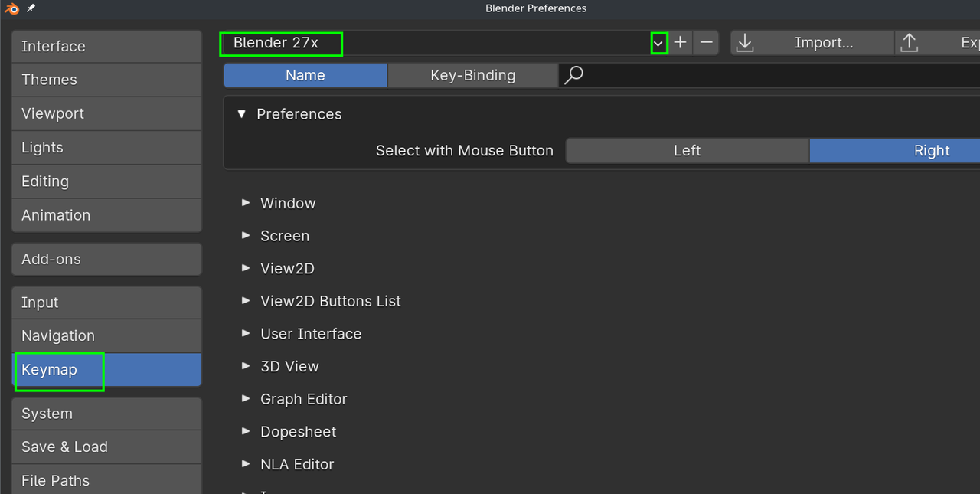Set keymap filter to Name
This screenshot has height=494, width=980.
click(x=305, y=75)
